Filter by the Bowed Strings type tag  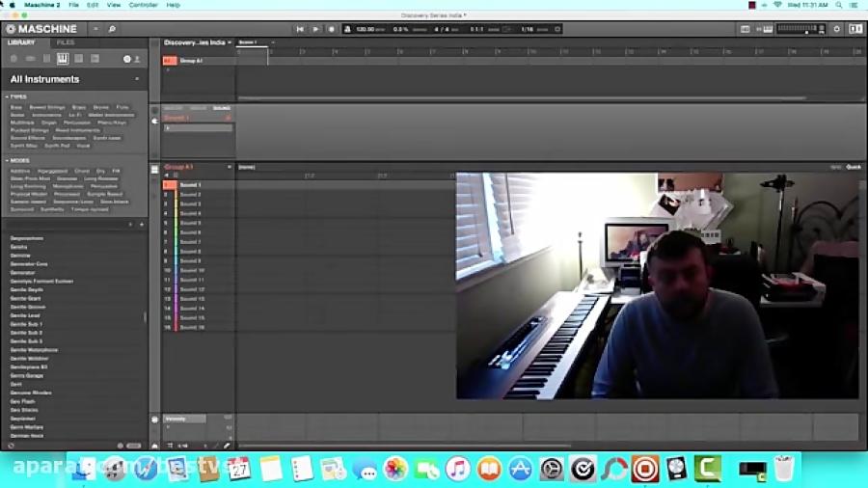pos(47,107)
